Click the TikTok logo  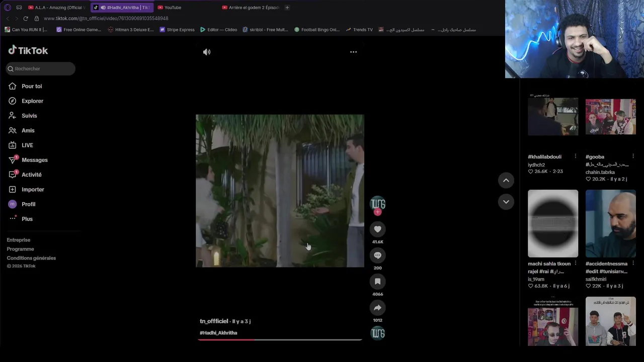point(28,50)
